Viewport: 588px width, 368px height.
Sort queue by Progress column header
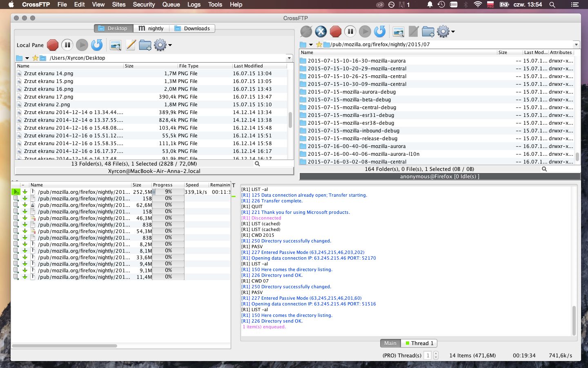(167, 185)
